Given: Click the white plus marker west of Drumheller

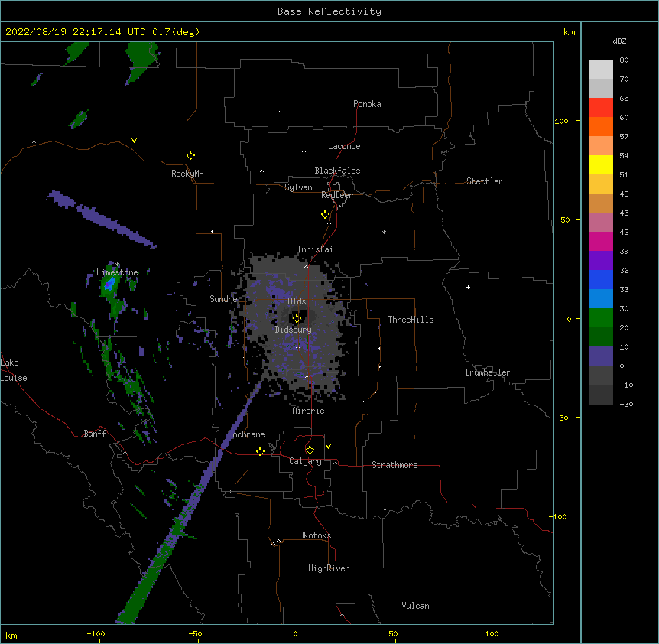Looking at the screenshot, I should pyautogui.click(x=468, y=287).
